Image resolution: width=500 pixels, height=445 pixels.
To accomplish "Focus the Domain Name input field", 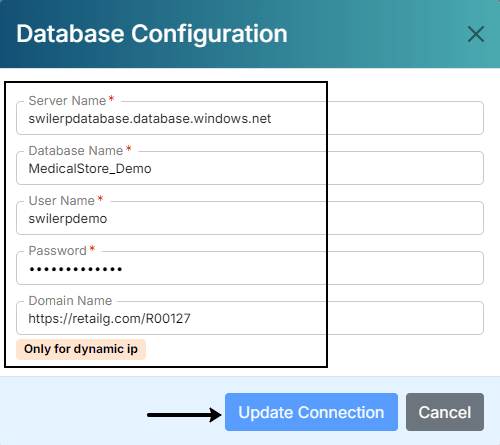I will 250,318.
